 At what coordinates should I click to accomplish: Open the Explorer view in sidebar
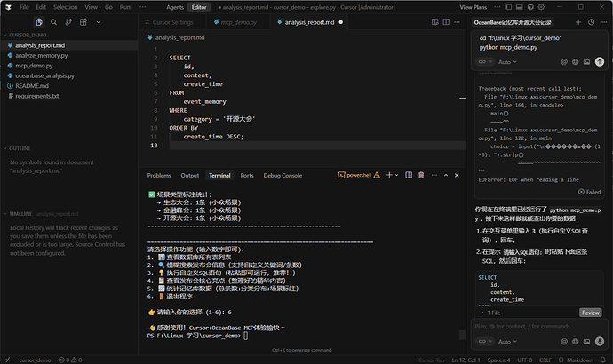click(40, 22)
